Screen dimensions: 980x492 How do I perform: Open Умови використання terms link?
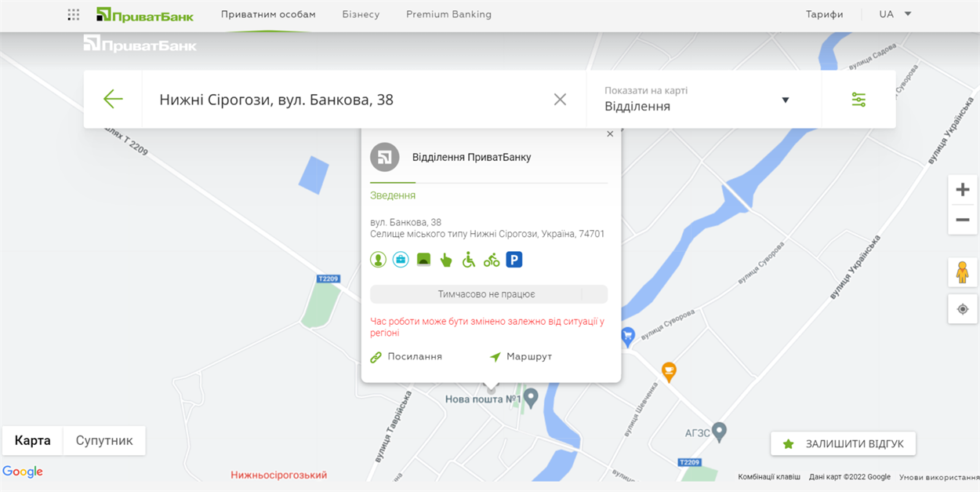[x=938, y=476]
